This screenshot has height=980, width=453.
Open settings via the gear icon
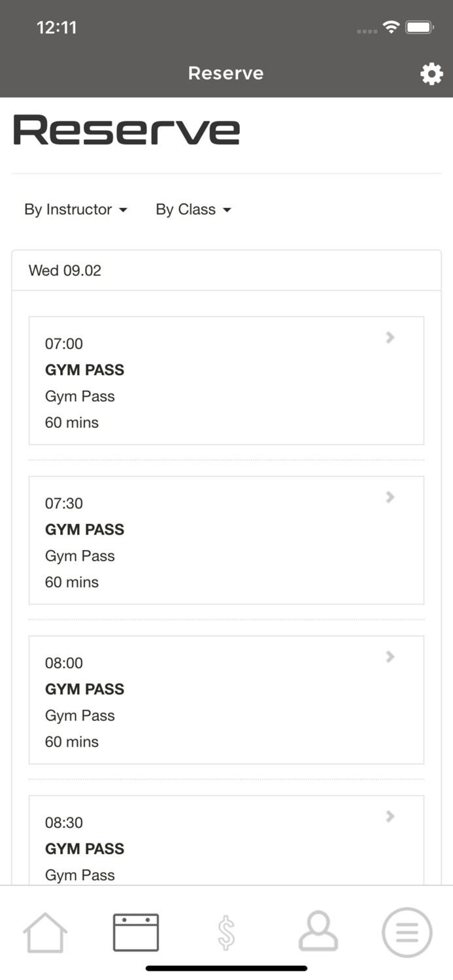pos(431,74)
